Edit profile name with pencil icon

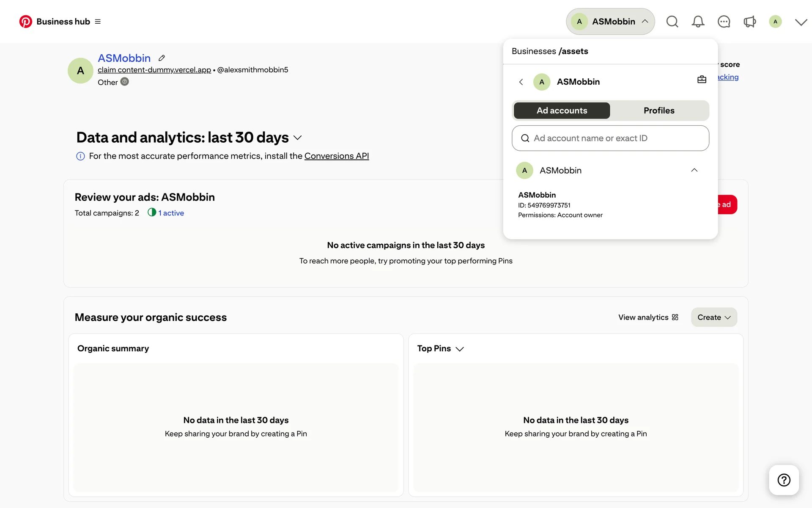pyautogui.click(x=162, y=58)
